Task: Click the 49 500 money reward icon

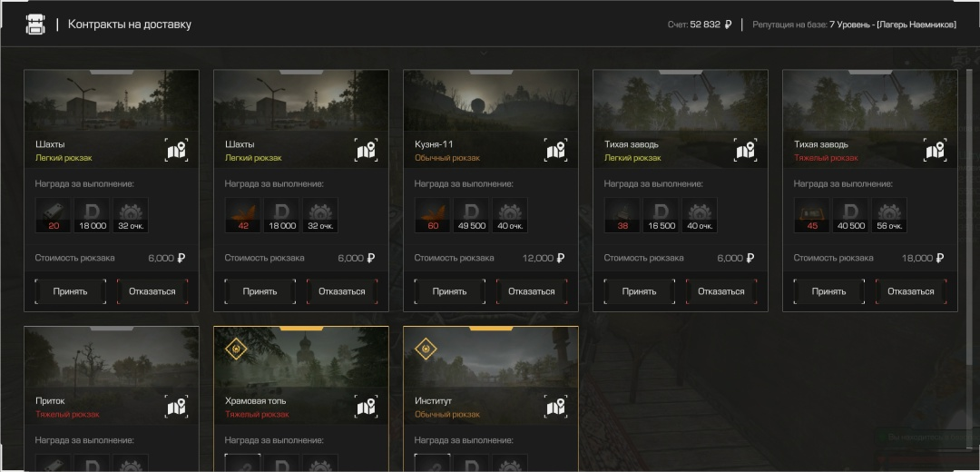Action: click(471, 216)
